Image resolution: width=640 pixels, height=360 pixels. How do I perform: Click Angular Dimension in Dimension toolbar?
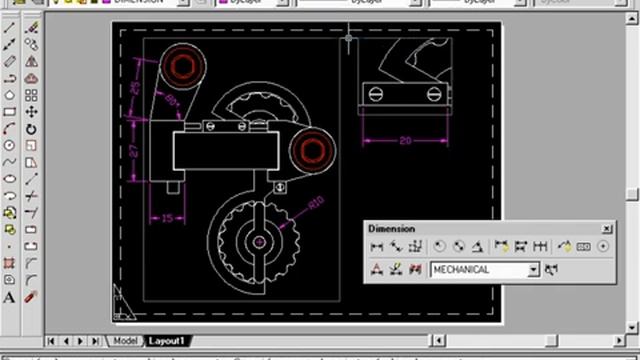478,247
